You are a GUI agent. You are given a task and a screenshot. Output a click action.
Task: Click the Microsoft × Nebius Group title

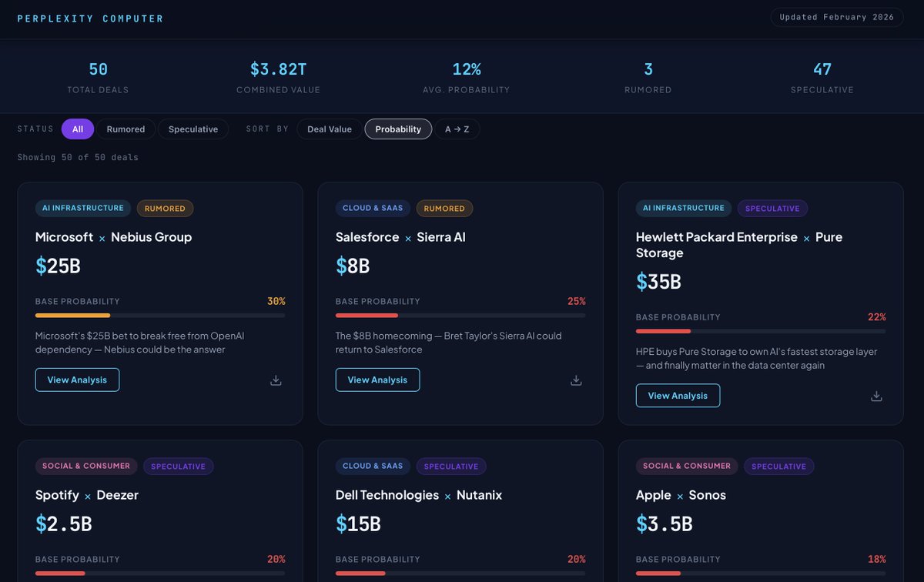[x=113, y=237]
